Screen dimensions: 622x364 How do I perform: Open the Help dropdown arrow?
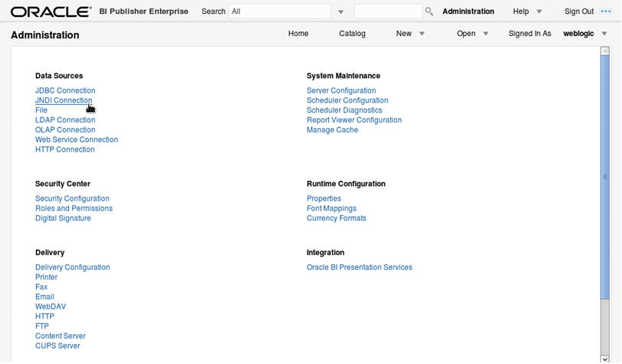click(539, 11)
